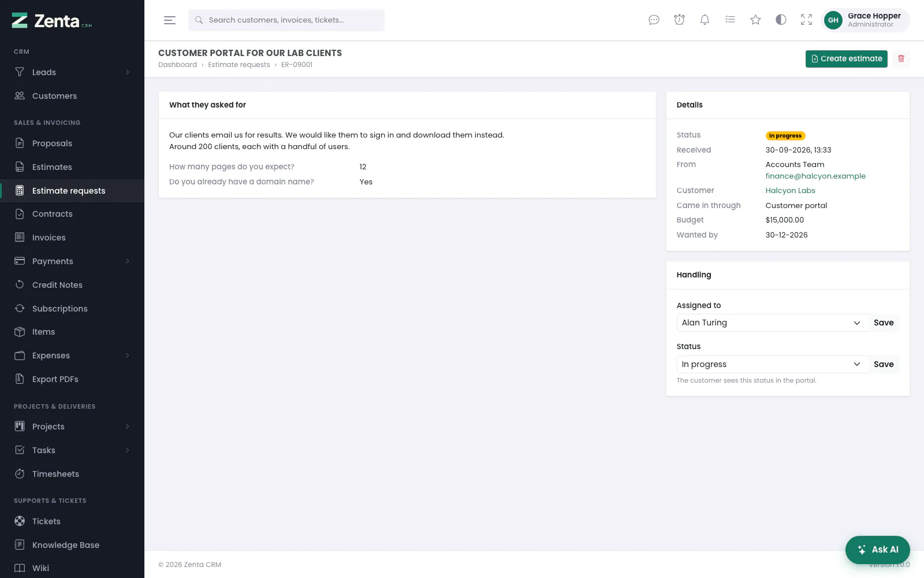Toggle the sidebar hamburger menu
This screenshot has width=924, height=578.
[x=170, y=20]
